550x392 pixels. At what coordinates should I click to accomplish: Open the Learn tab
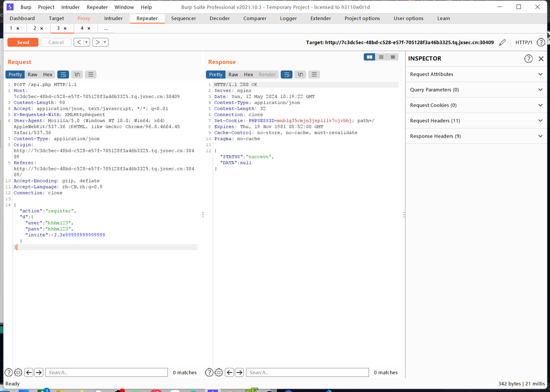click(443, 18)
